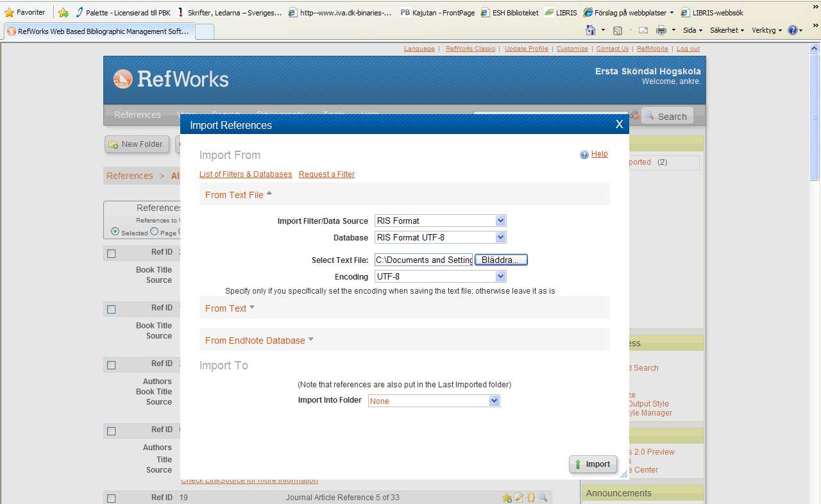The width and height of the screenshot is (821, 504).
Task: Open the Encoding dropdown
Action: [440, 276]
